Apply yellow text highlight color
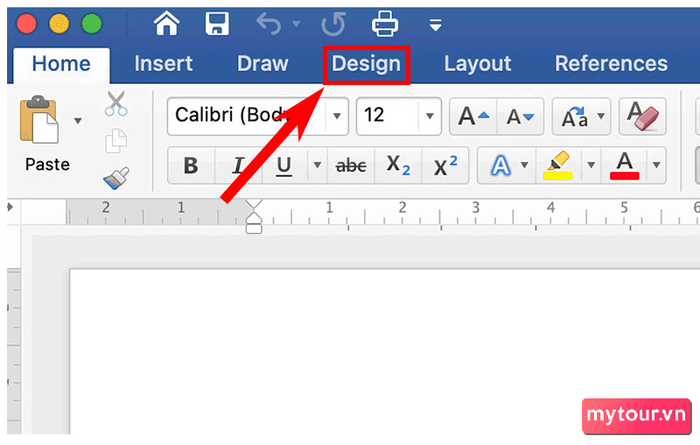Viewport: 700px width, 445px height. click(558, 166)
